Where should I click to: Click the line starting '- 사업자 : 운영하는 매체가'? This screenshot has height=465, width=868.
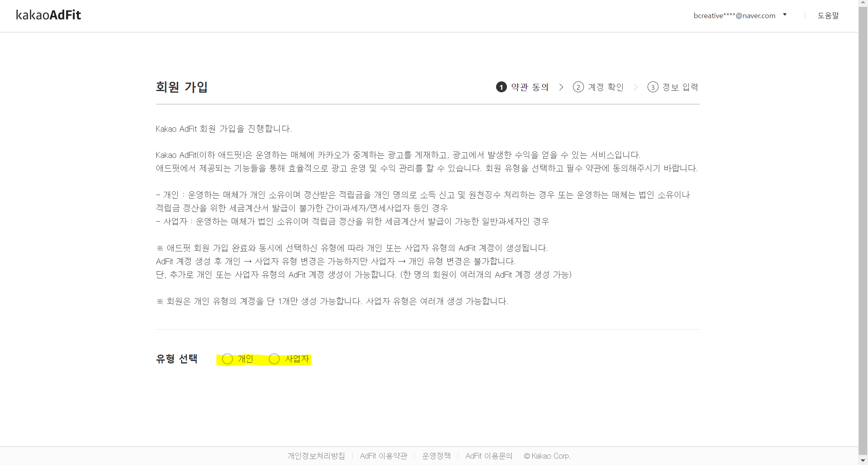pos(352,221)
